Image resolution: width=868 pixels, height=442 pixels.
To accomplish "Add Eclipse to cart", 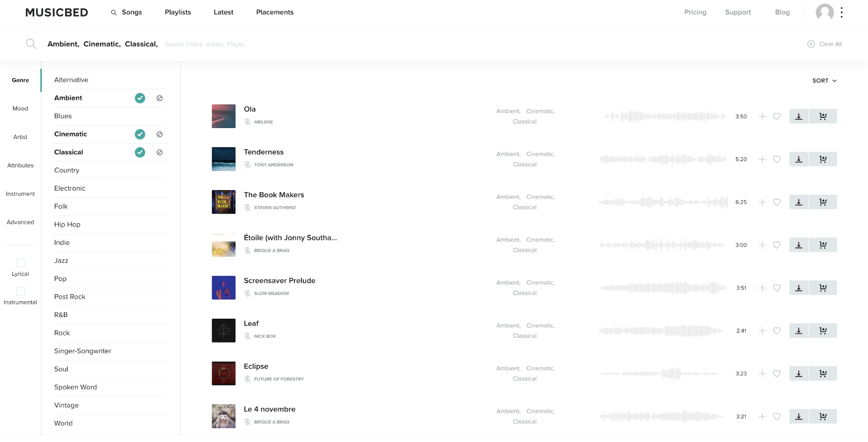I will point(823,374).
